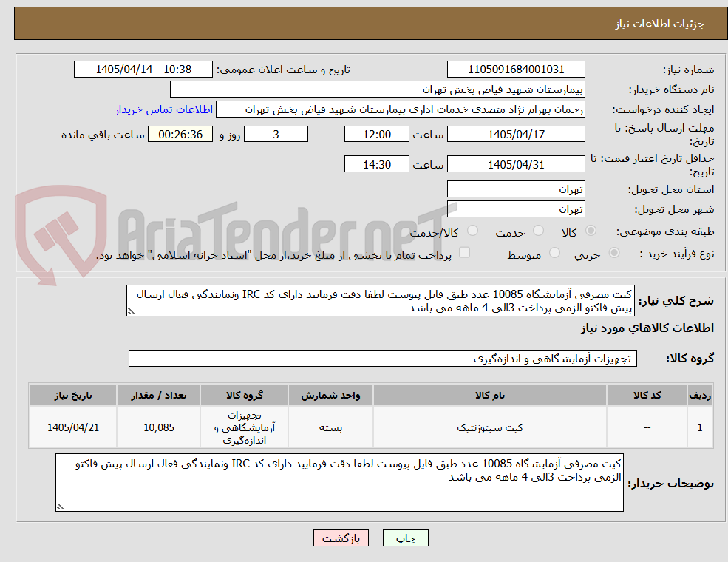Click the تاریخ نیاز column header

coord(73,396)
